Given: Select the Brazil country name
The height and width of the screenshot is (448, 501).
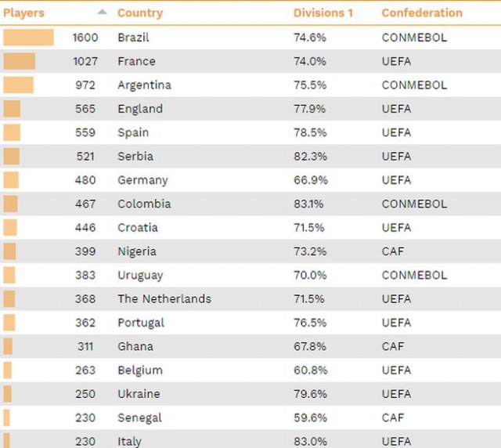Looking at the screenshot, I should (133, 38).
